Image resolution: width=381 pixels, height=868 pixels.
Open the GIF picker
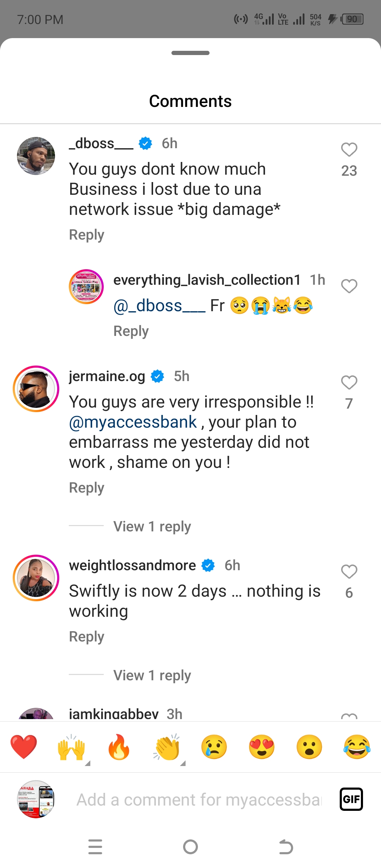[x=351, y=799]
